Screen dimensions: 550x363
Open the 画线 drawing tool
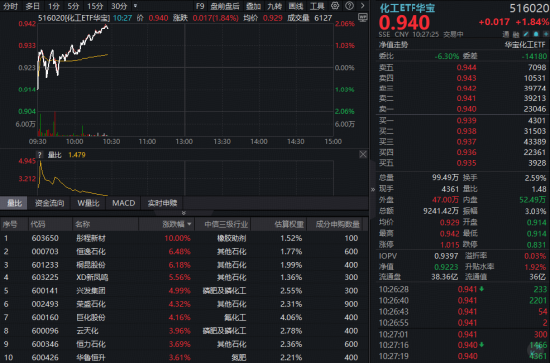click(x=296, y=6)
